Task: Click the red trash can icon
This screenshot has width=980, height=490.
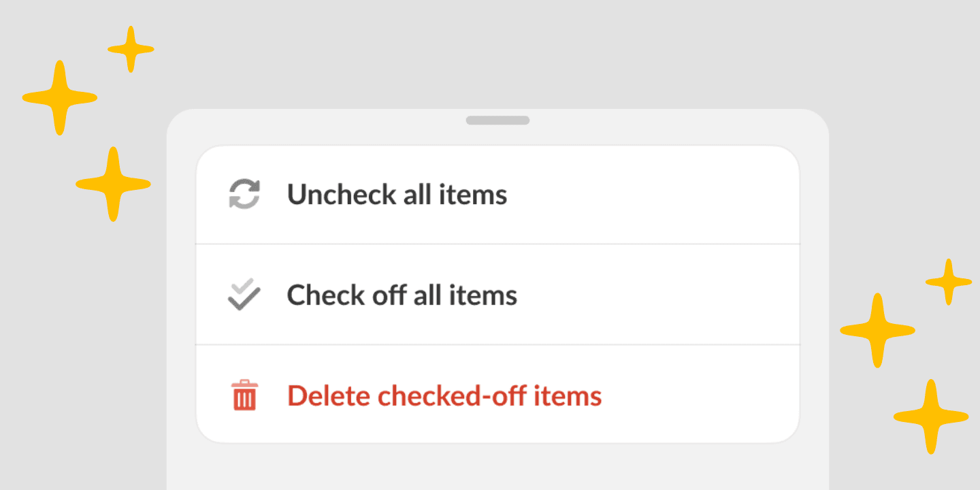Action: pyautogui.click(x=244, y=395)
